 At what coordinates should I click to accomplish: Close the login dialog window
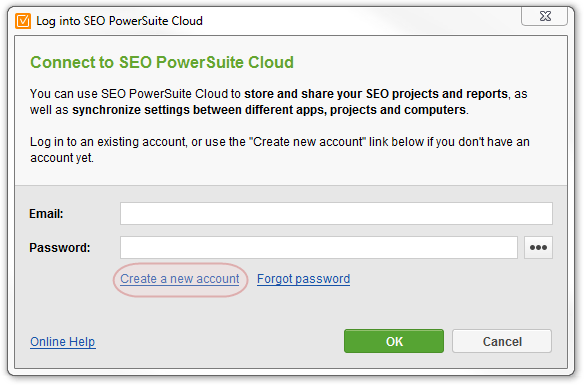545,16
